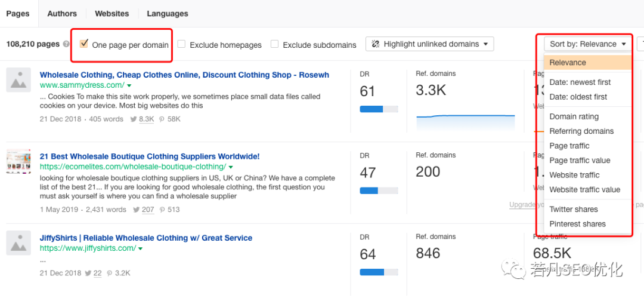Open the ecomelites.com URL dropdown arrow
The image size is (644, 298).
coord(231,167)
